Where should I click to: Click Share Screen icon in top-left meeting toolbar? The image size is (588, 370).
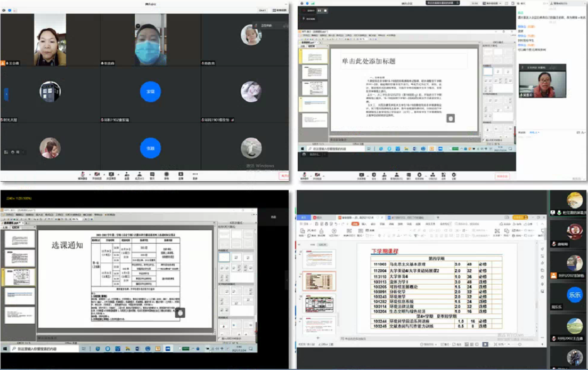(111, 174)
